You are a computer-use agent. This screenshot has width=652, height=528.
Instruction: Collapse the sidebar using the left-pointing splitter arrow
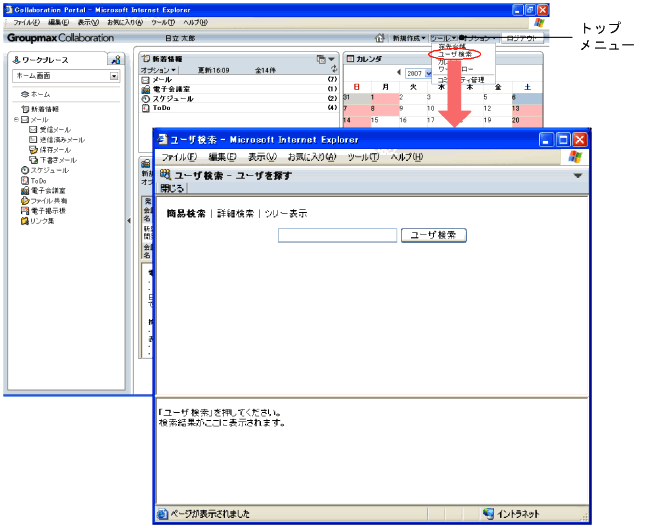(x=129, y=221)
